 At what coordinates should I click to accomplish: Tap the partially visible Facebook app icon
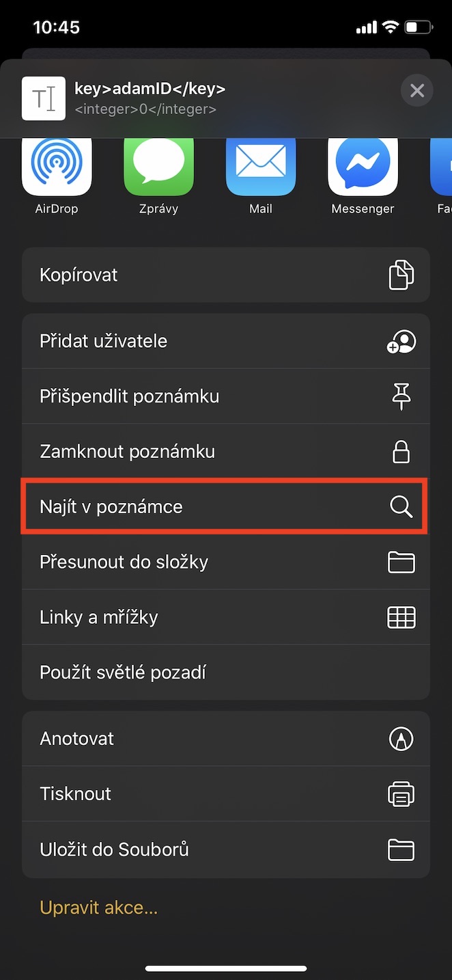click(x=442, y=167)
